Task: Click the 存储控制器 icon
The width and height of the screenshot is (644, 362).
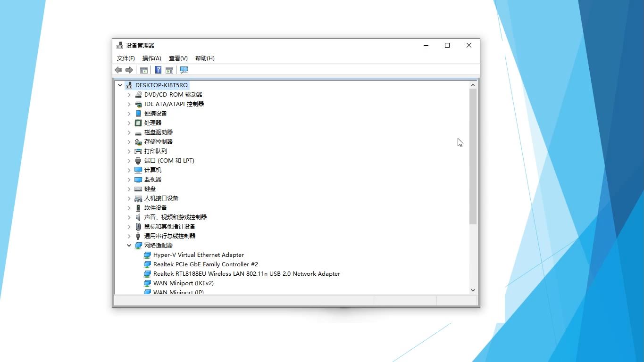Action: [x=138, y=142]
